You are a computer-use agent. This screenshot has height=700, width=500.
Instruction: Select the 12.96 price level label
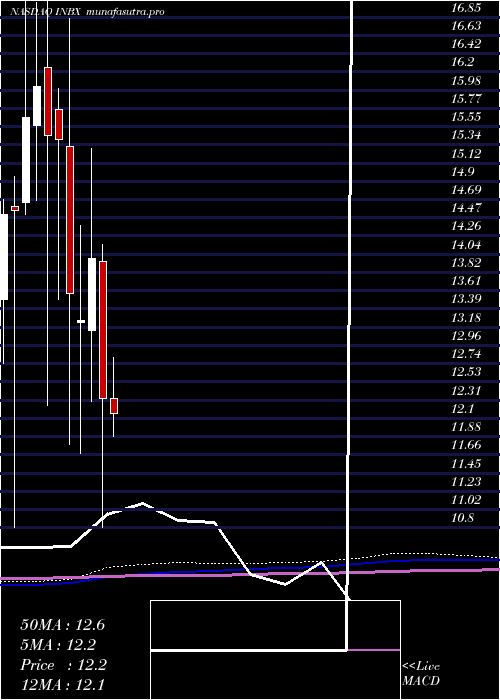coord(466,336)
